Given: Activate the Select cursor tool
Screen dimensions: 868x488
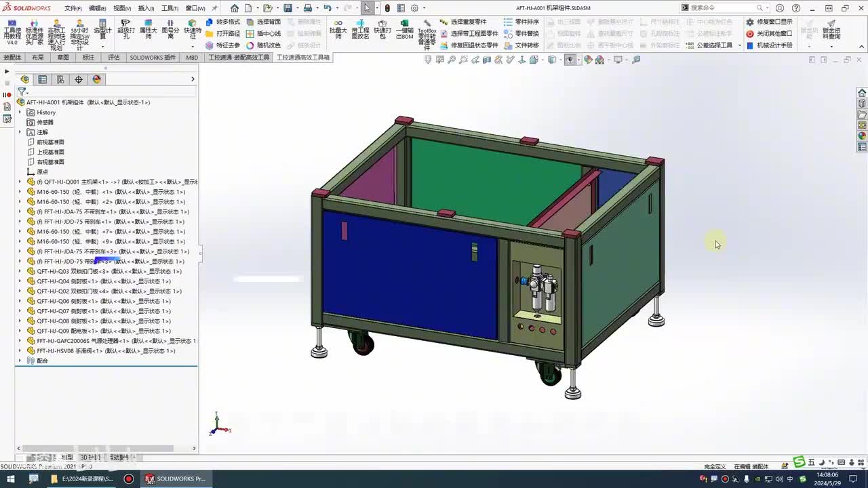Looking at the screenshot, I should click(x=368, y=8).
